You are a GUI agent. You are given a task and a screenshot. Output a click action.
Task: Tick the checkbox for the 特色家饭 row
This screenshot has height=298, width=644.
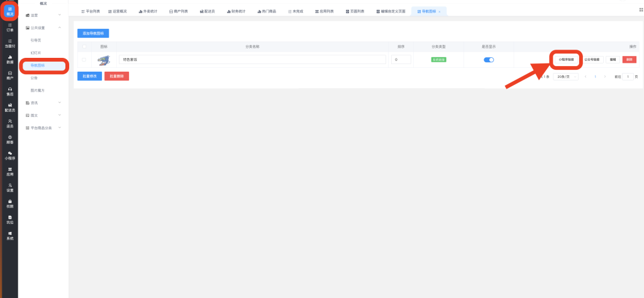click(x=84, y=60)
